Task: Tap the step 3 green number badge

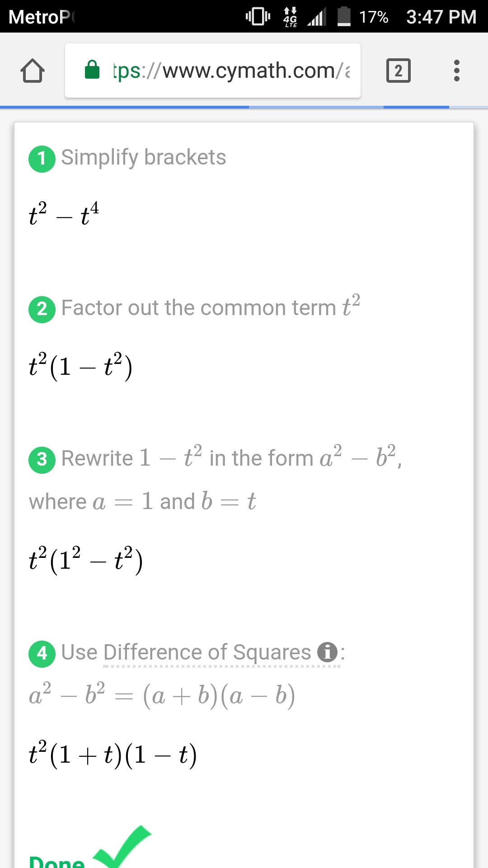Action: [x=42, y=459]
